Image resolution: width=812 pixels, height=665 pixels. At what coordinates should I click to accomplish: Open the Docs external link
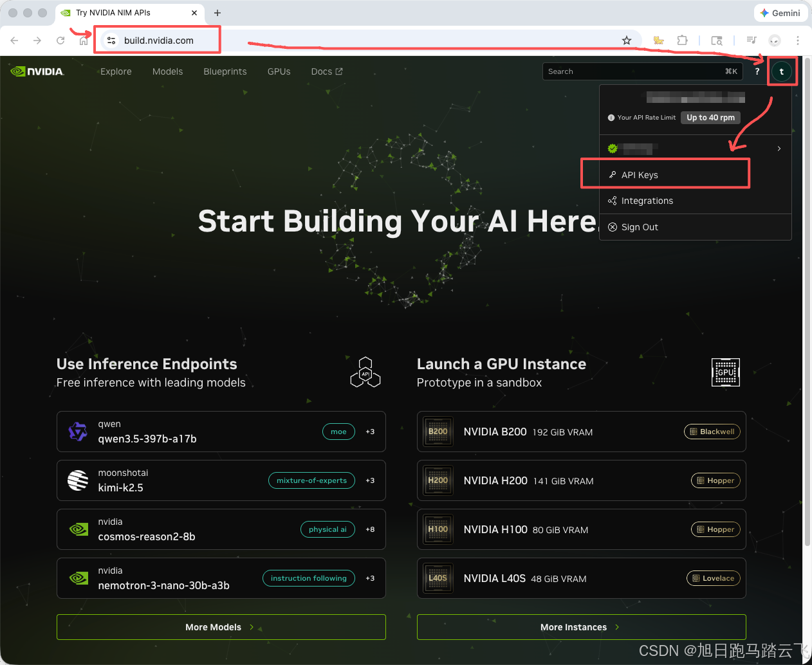[327, 71]
